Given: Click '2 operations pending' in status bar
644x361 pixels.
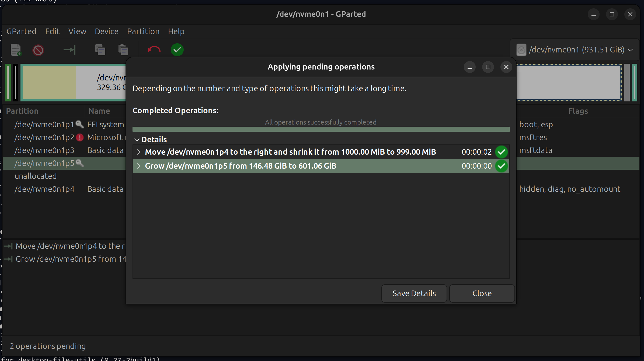Looking at the screenshot, I should click(48, 346).
